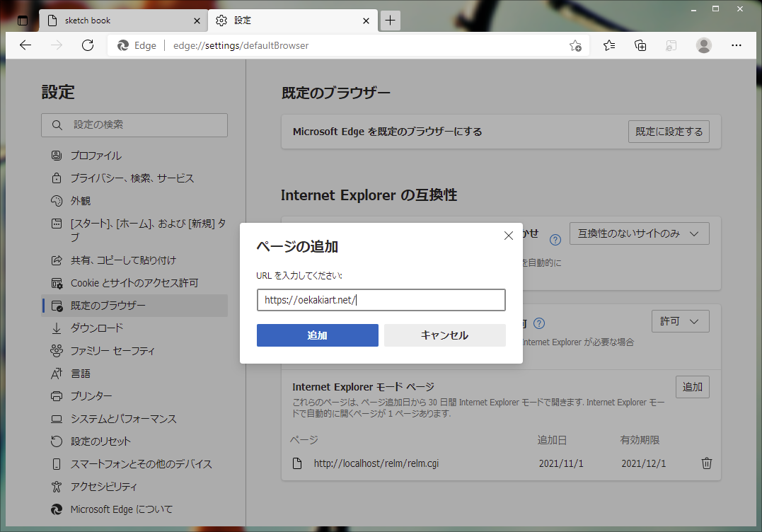Close the sketch book tab
The width and height of the screenshot is (762, 532).
(197, 21)
